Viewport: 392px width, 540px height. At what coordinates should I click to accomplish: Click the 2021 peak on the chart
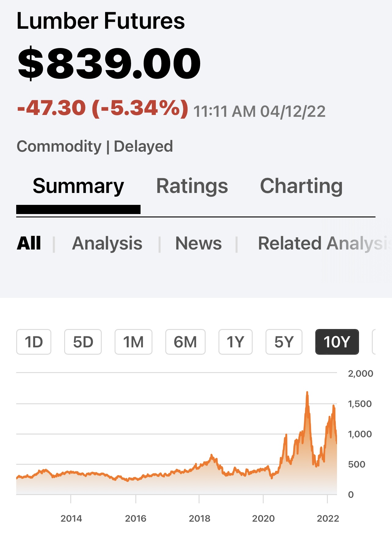pos(307,392)
